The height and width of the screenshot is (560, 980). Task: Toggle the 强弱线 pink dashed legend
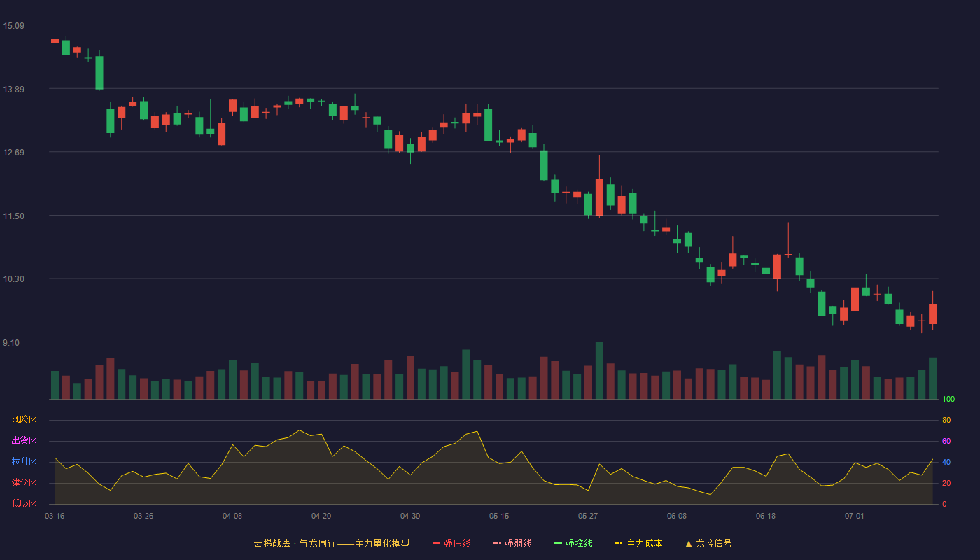coord(512,543)
